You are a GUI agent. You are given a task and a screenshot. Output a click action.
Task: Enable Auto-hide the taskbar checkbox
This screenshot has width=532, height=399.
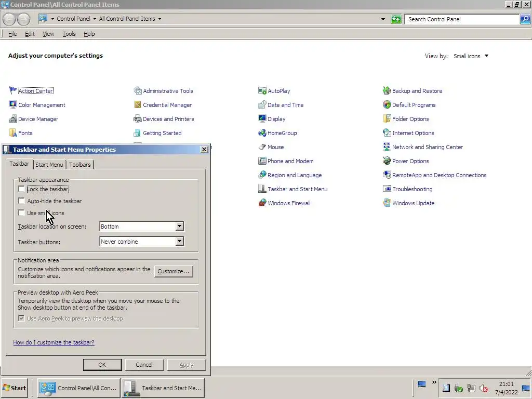(21, 201)
